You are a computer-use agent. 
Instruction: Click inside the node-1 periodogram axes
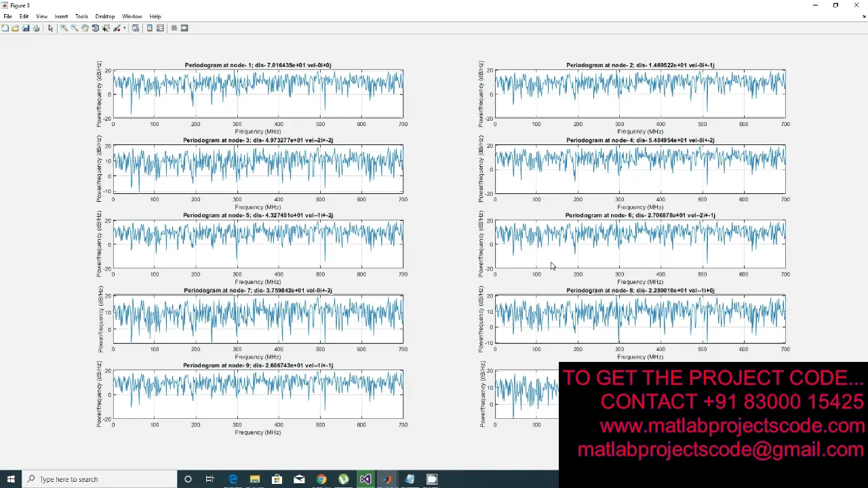point(258,94)
